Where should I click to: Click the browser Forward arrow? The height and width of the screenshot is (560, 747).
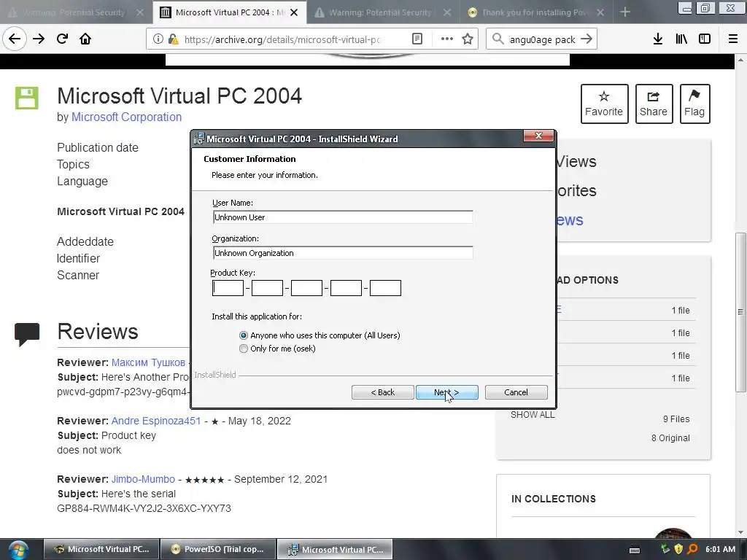click(39, 39)
